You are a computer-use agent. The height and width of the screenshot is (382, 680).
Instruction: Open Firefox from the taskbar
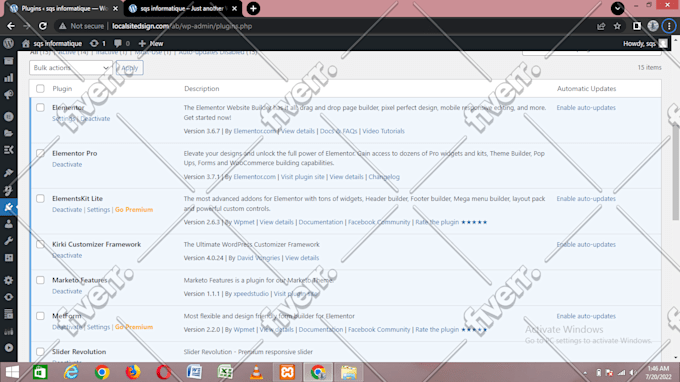(133, 372)
